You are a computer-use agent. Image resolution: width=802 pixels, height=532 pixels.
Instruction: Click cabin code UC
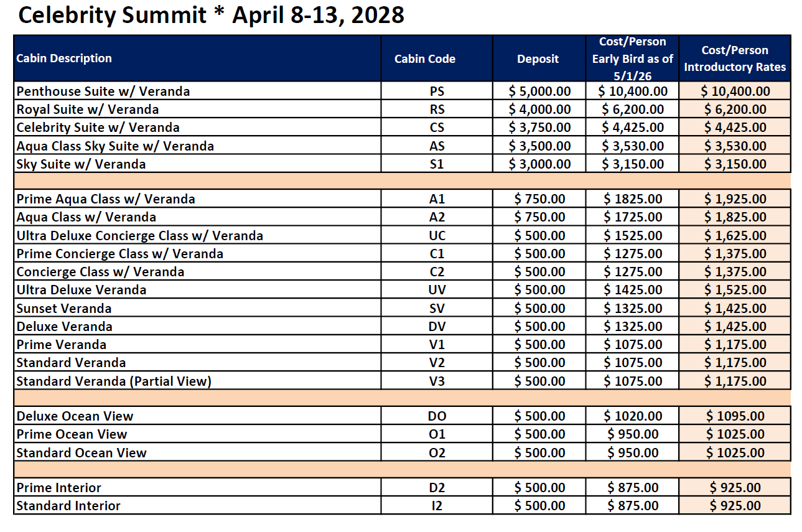[437, 236]
